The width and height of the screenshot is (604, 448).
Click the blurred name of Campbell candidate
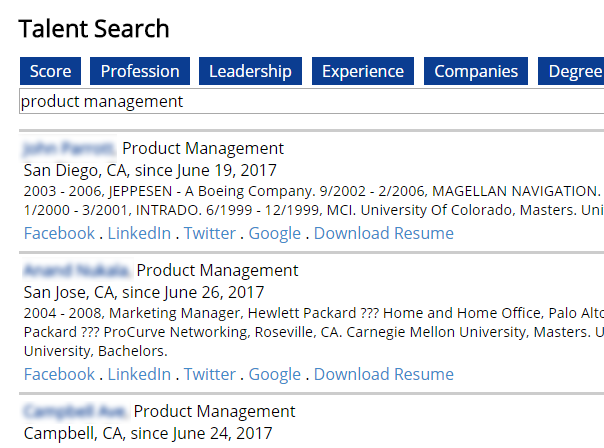74,411
